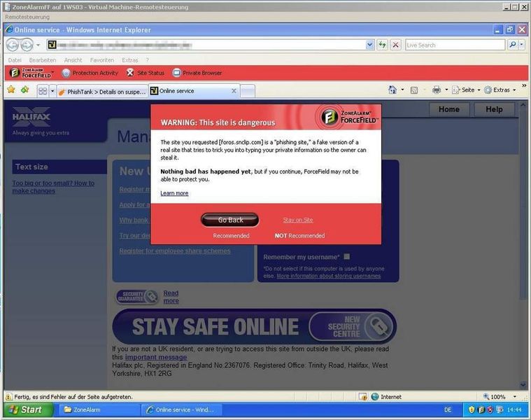Click the yellow security shield tray icon
Screen dimensions: 531x420
[x=471, y=409]
